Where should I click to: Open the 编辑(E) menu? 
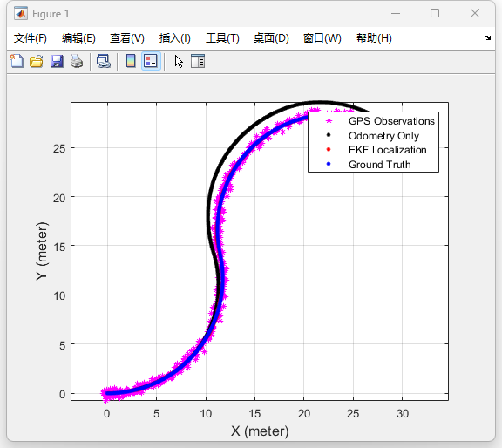click(78, 38)
